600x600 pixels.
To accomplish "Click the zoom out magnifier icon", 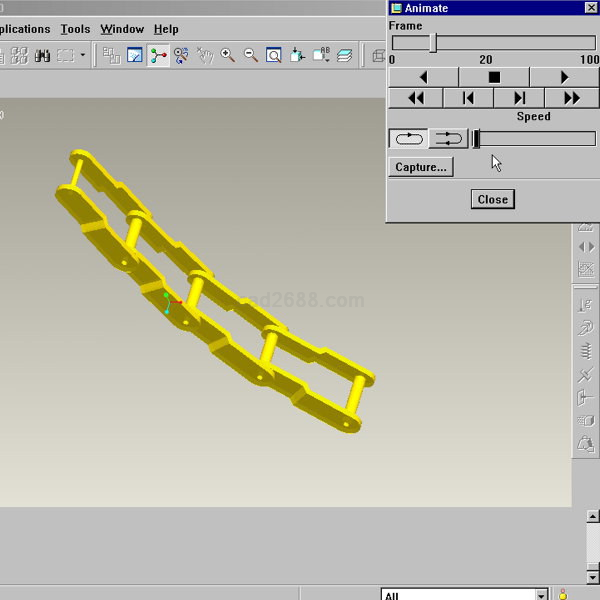I will (x=251, y=56).
